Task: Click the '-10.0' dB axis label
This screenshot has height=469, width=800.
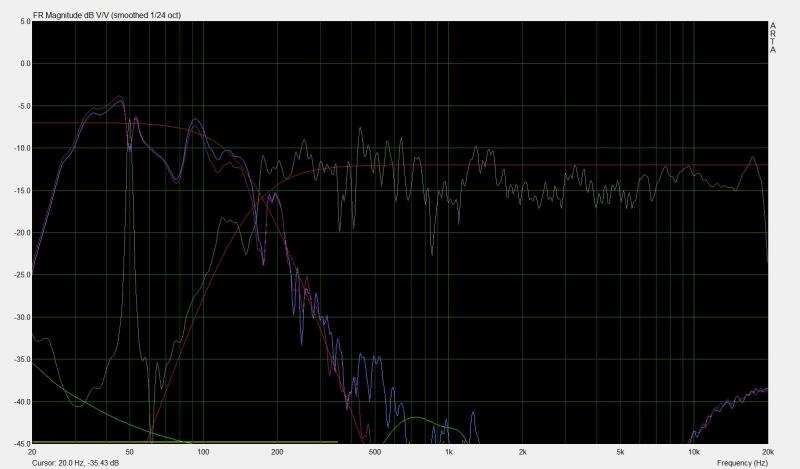Action: click(23, 149)
